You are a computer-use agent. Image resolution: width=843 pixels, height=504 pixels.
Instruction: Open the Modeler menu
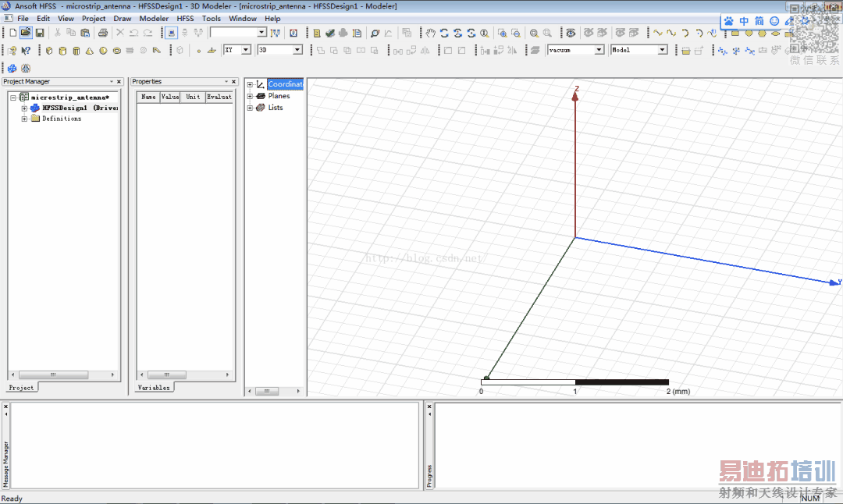pos(154,18)
